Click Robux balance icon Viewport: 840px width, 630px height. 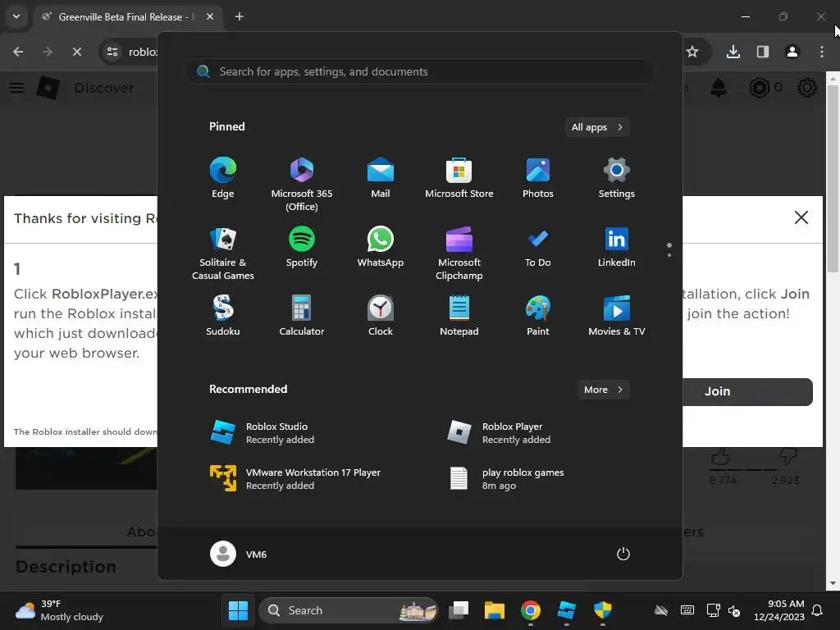[759, 88]
